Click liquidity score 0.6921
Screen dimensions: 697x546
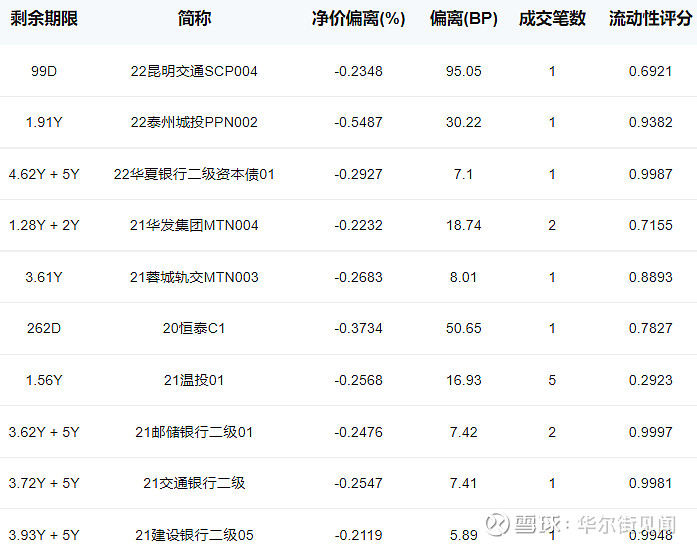[x=650, y=71]
